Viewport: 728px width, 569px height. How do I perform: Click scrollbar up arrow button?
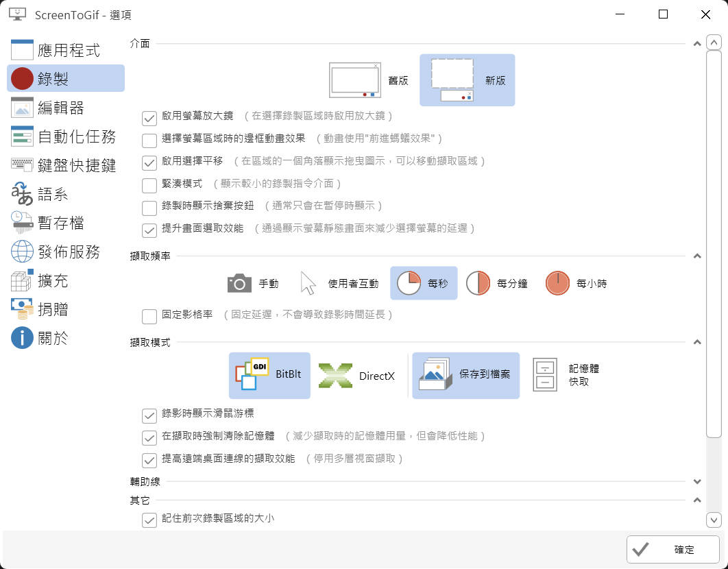point(714,43)
